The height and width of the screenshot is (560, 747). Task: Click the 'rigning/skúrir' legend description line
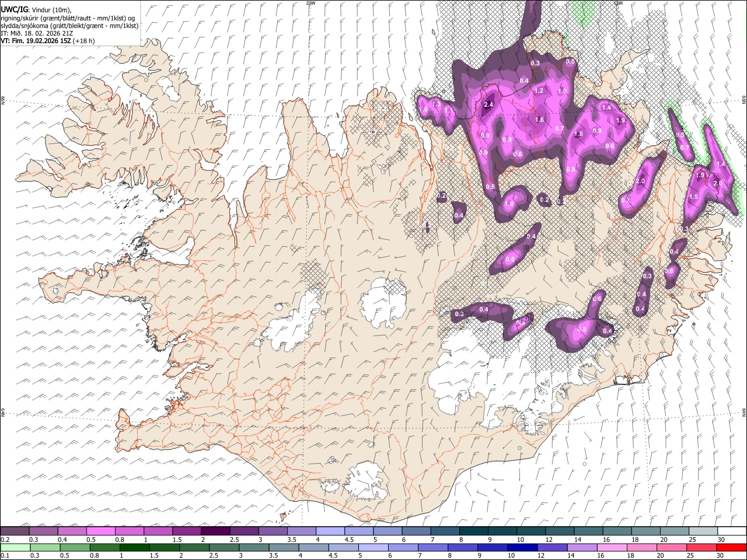(x=69, y=18)
